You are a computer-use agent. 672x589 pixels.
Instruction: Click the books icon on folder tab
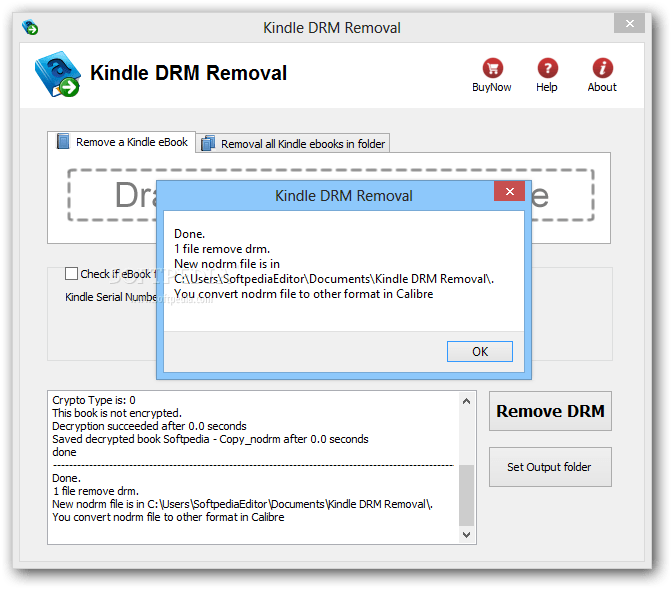(208, 143)
